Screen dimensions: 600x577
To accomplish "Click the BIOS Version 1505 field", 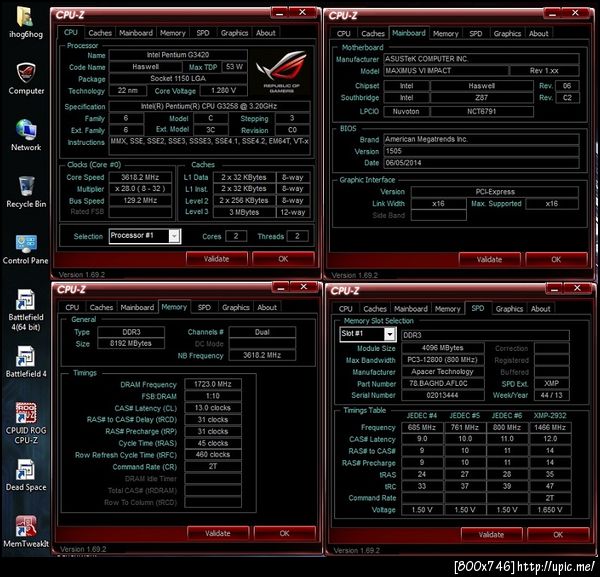I will click(481, 151).
